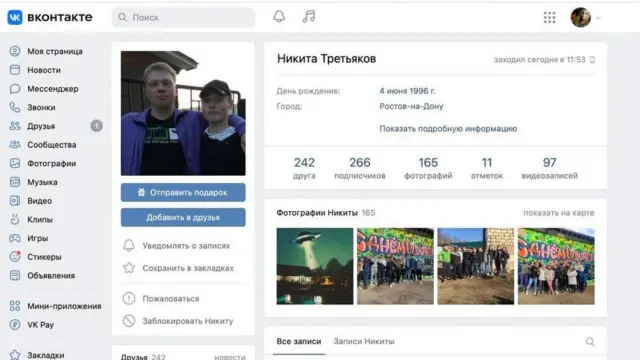Click the notify bell icon near Уведомлять
The image size is (640, 360).
(x=129, y=245)
